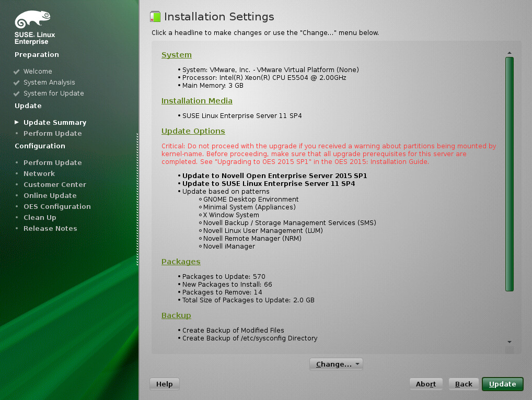Click 'Minimal System (Appliances)' pattern
532x400 pixels.
click(249, 207)
